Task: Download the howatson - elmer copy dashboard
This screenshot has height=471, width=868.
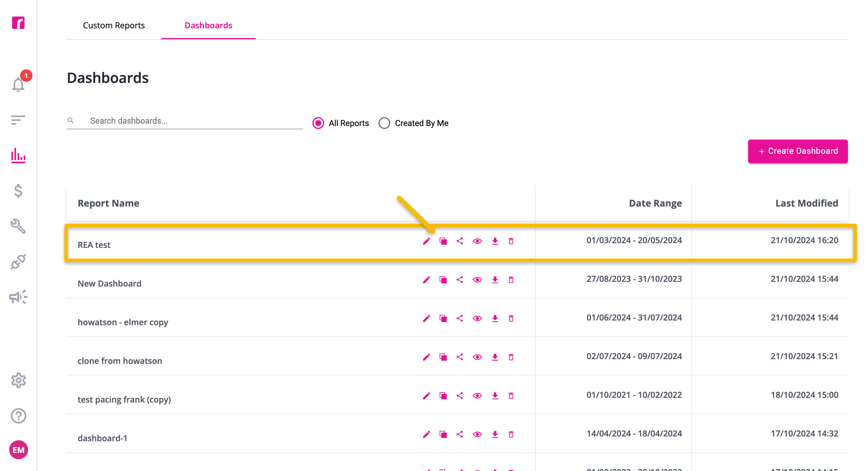Action: pos(495,318)
